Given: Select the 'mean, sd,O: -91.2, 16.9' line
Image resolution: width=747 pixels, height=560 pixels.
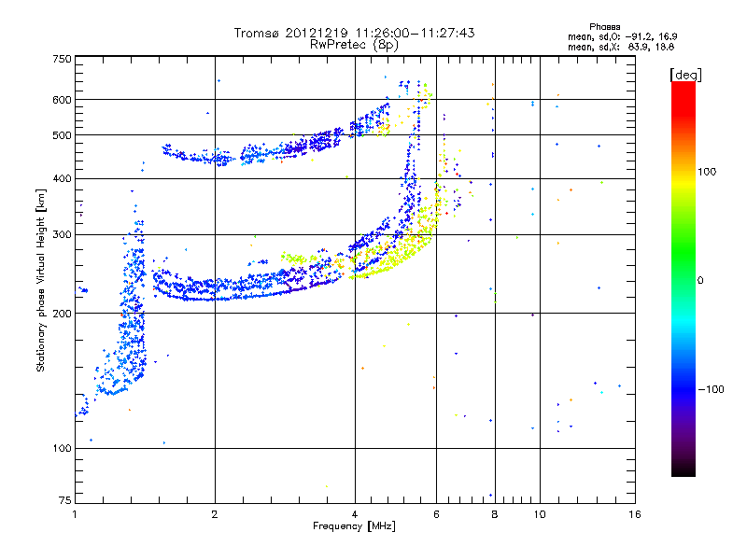Looking at the screenshot, I should pyautogui.click(x=622, y=36).
